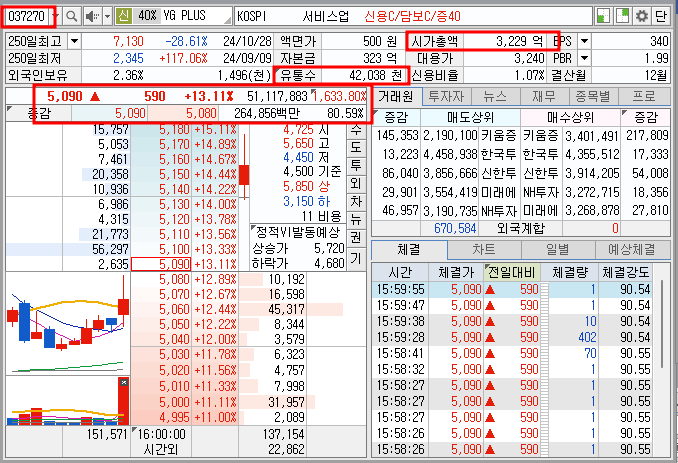Click 미래에 in the 매도상위 column

click(x=499, y=192)
